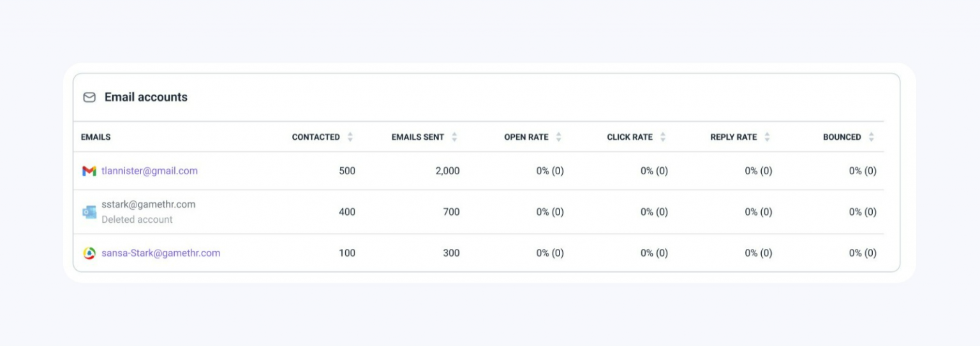
Task: Click the Outlook icon for sstark account
Action: (x=89, y=212)
